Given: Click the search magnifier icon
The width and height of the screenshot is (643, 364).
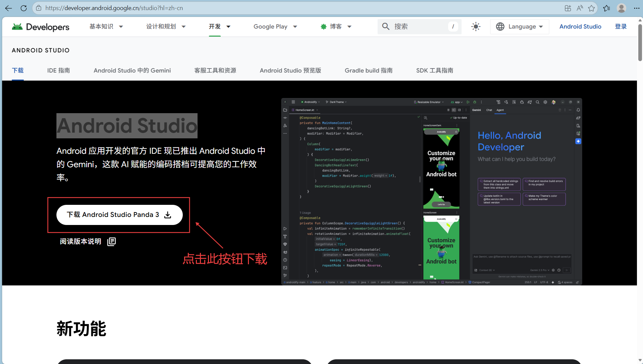Looking at the screenshot, I should click(386, 27).
